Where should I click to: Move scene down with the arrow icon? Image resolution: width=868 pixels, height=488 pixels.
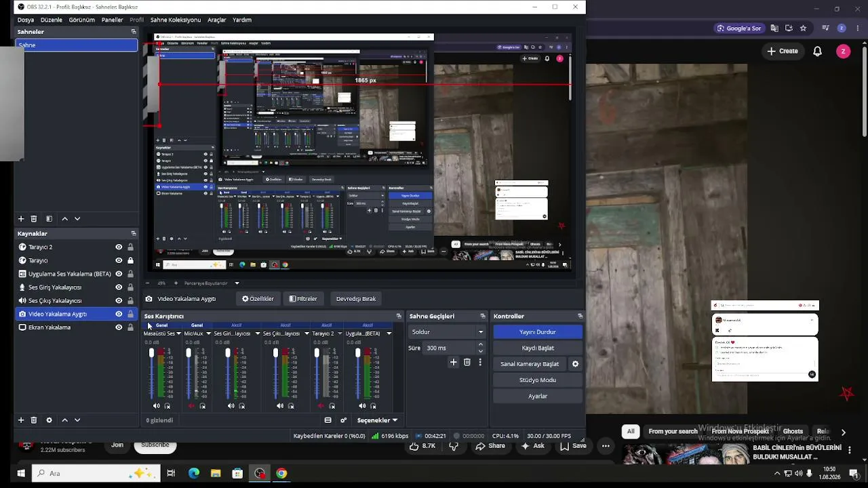(77, 219)
